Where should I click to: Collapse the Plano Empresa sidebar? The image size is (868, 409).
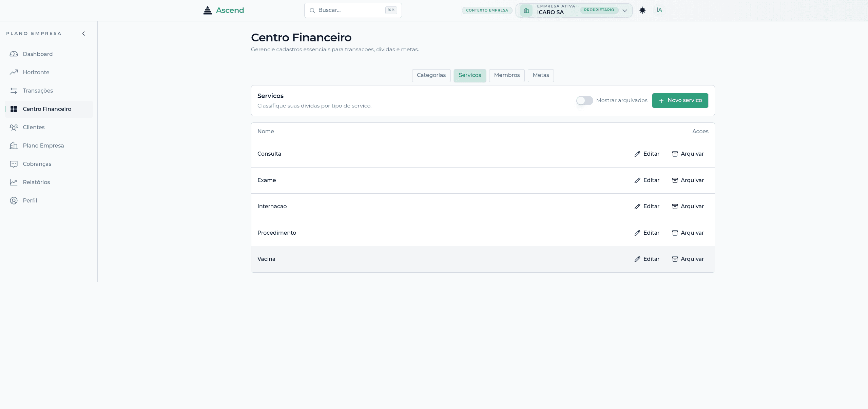coord(83,33)
